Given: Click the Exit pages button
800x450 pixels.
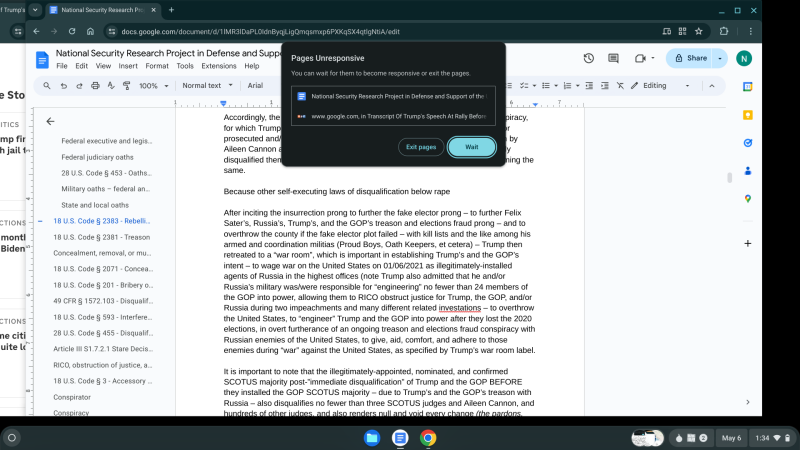Looking at the screenshot, I should [421, 147].
